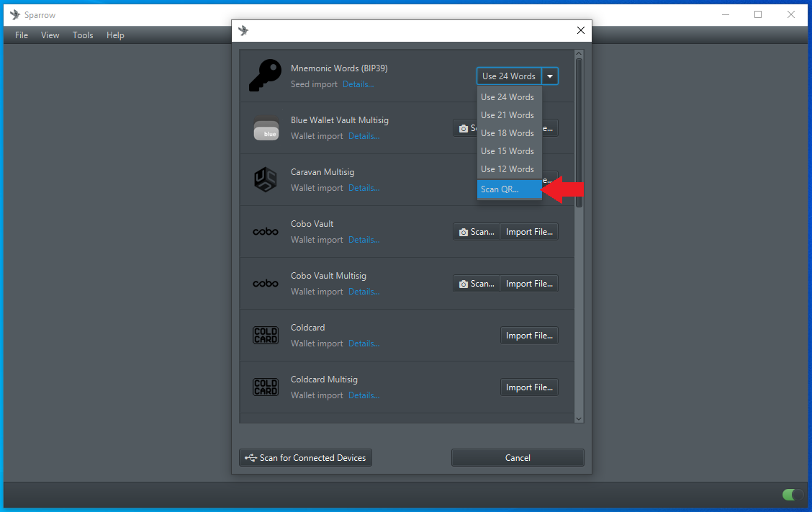Click the Sparrow app icon in main title bar

tap(15, 14)
